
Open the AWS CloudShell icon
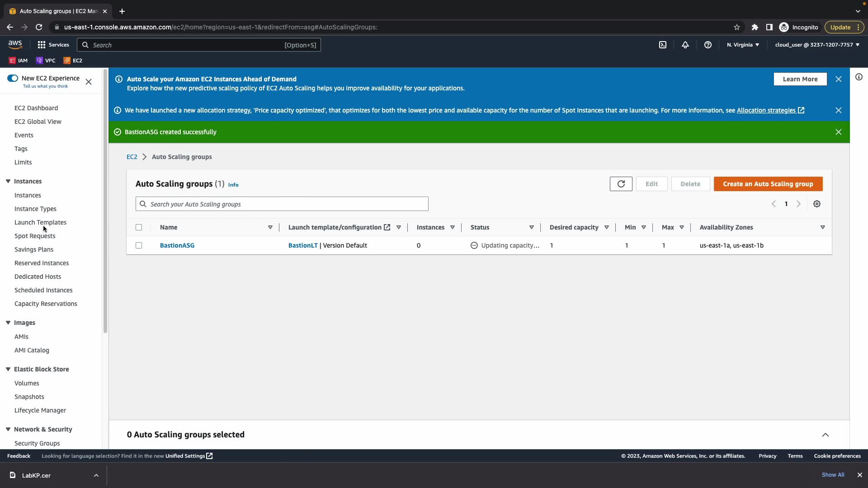663,45
